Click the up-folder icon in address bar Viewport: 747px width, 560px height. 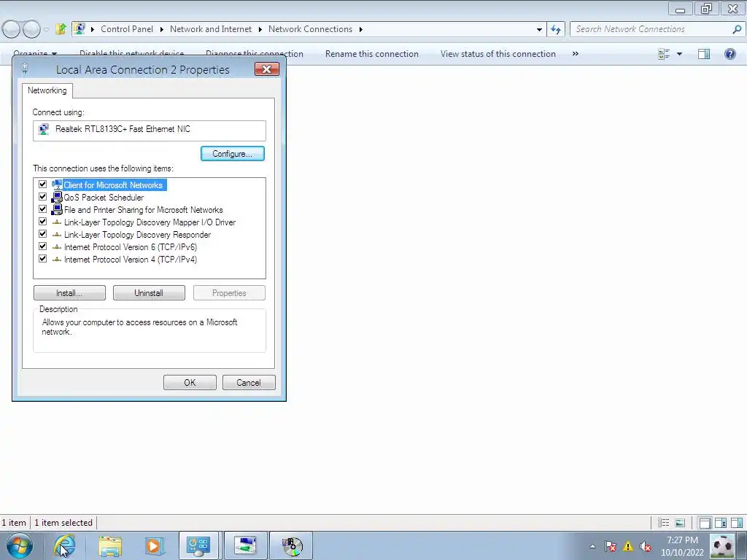[61, 29]
